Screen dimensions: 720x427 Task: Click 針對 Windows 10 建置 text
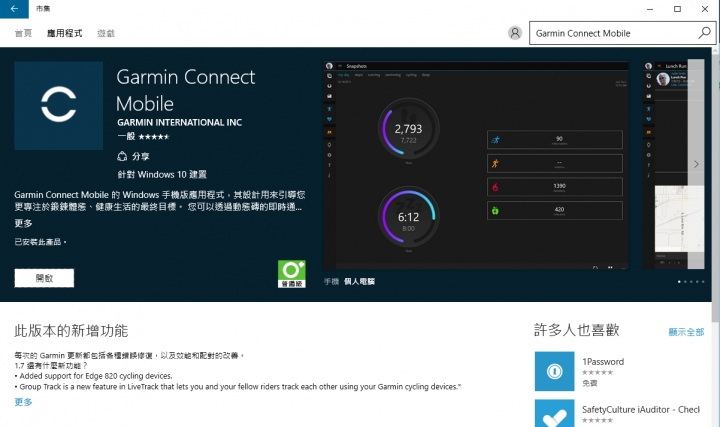click(162, 174)
